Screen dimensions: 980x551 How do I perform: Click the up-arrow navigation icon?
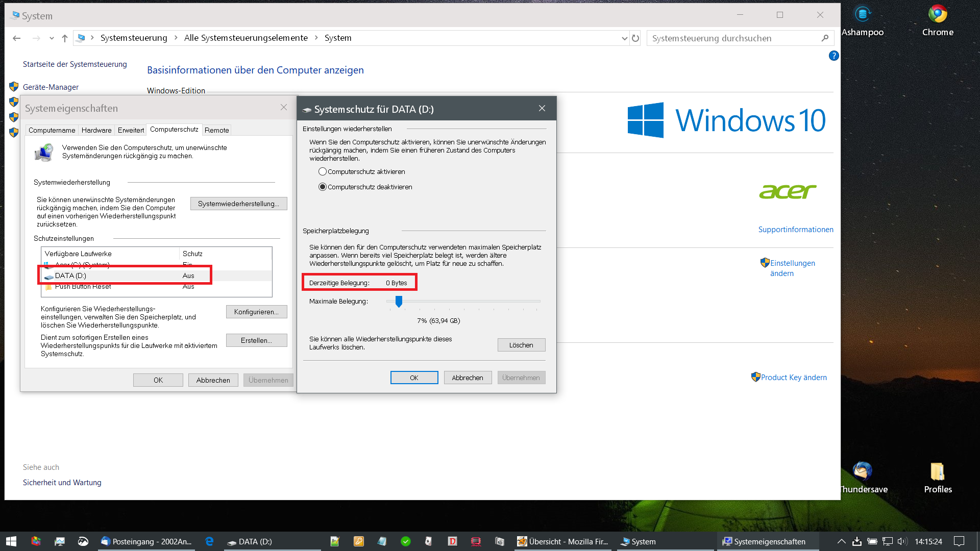(x=65, y=38)
